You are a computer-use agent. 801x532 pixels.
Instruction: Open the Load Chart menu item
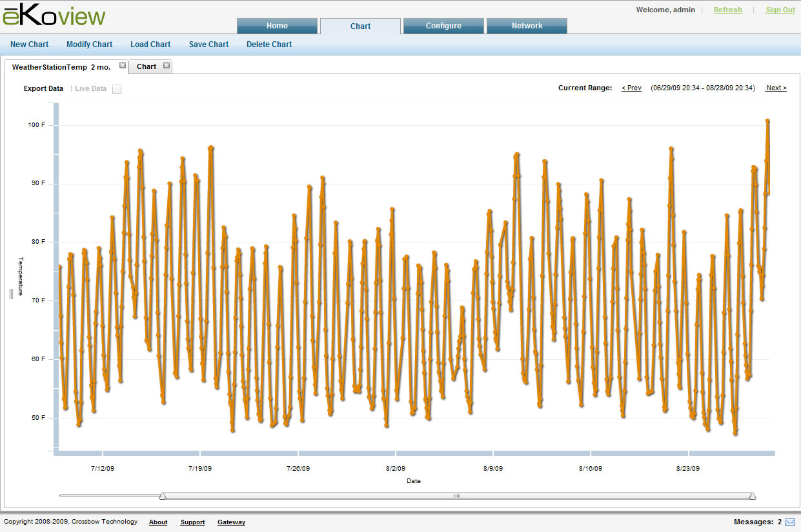point(150,44)
